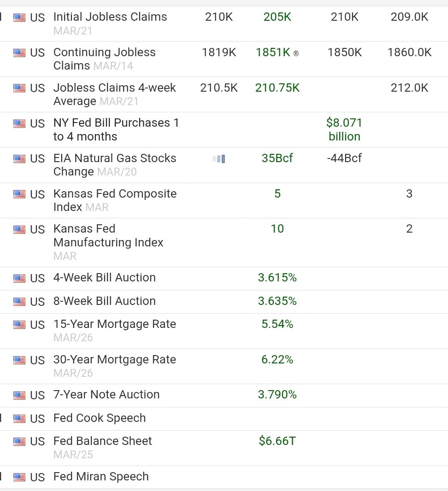Open Kansas Fed Manufacturing Index link
This screenshot has width=448, height=491.
click(108, 235)
